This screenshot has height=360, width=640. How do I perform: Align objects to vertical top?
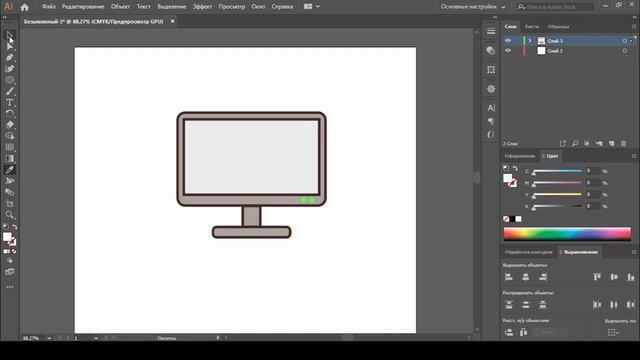click(x=597, y=277)
